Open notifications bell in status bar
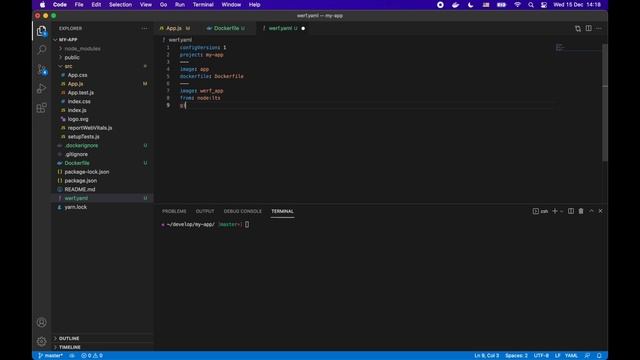 [599, 356]
